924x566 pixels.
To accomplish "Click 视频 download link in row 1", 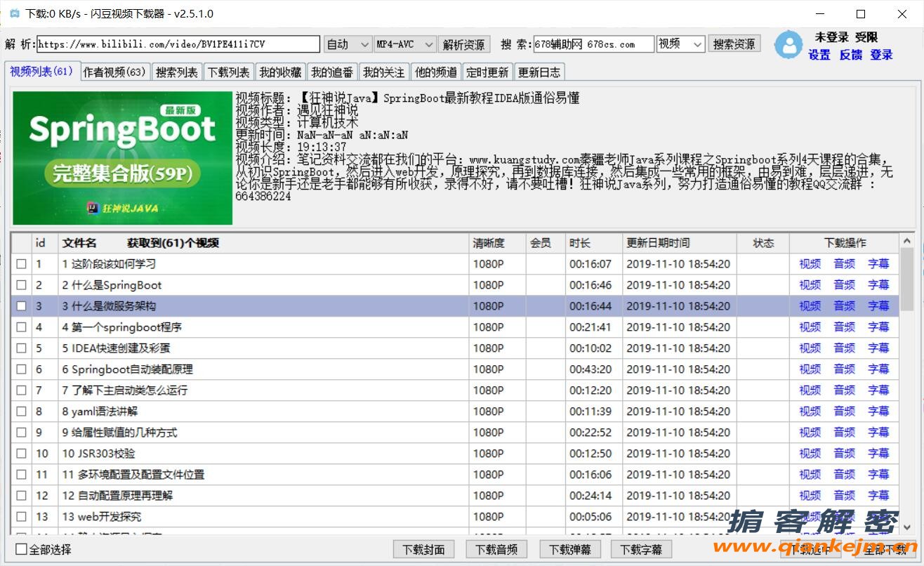I will coord(810,264).
